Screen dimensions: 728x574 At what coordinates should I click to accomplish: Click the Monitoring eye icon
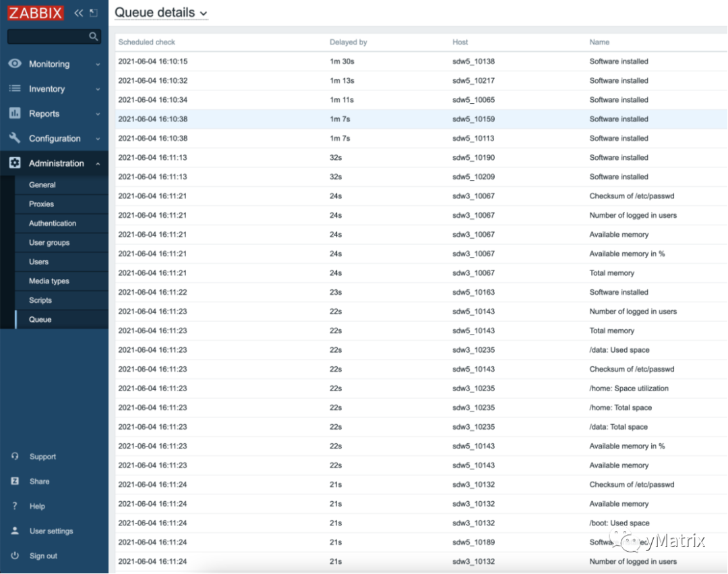tap(15, 63)
